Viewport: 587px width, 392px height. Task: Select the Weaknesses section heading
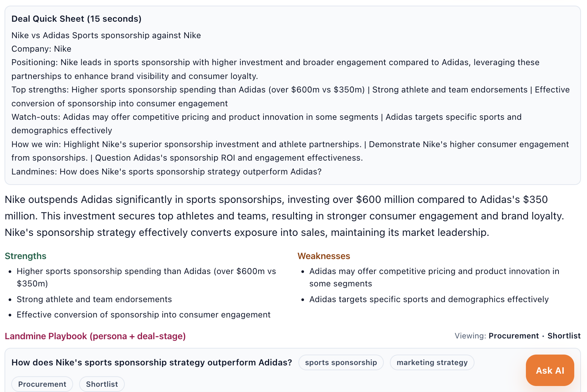tap(323, 256)
